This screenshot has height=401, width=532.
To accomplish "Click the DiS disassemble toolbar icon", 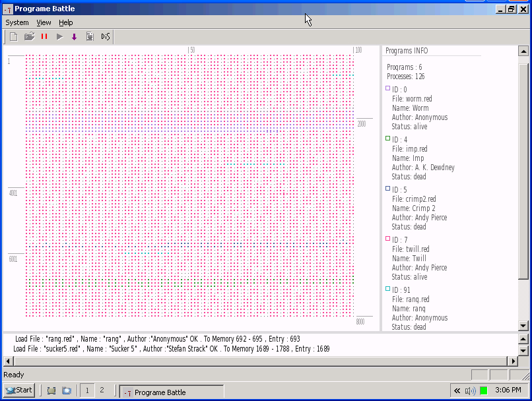I will pyautogui.click(x=106, y=37).
